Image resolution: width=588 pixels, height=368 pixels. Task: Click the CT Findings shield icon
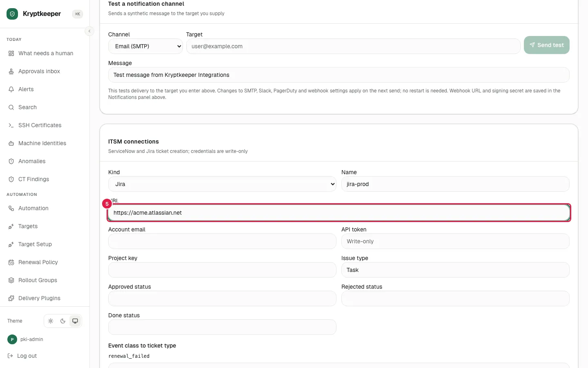[11, 180]
